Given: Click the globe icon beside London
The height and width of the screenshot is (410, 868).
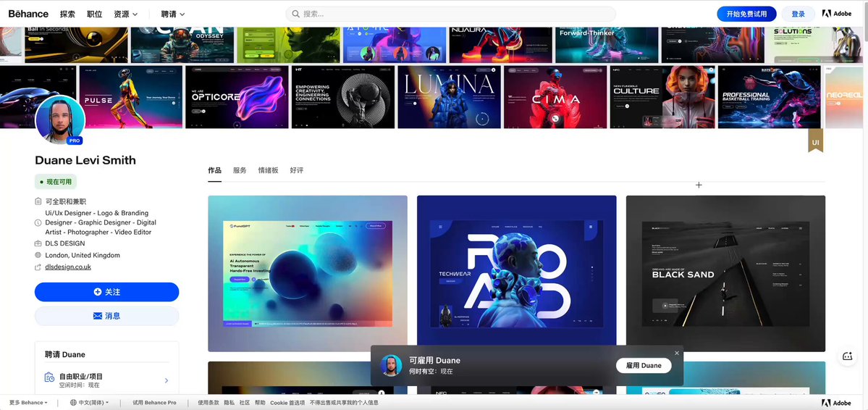Looking at the screenshot, I should [38, 256].
